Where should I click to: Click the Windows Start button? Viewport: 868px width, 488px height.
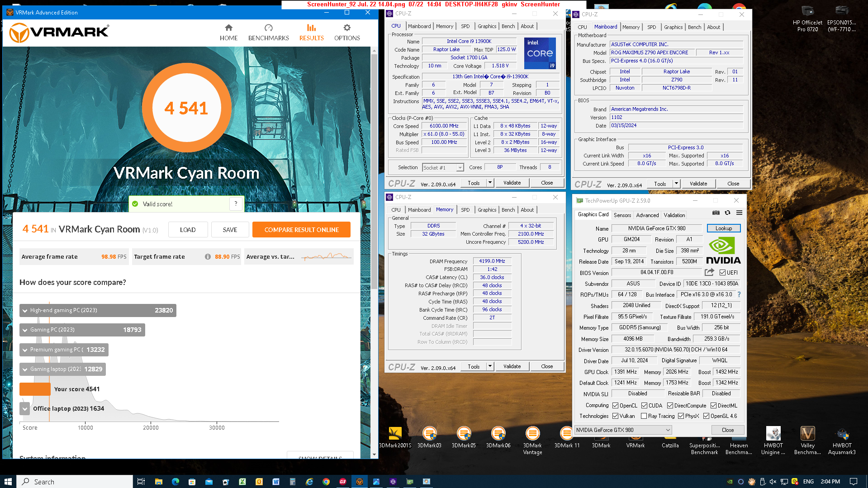(8, 482)
